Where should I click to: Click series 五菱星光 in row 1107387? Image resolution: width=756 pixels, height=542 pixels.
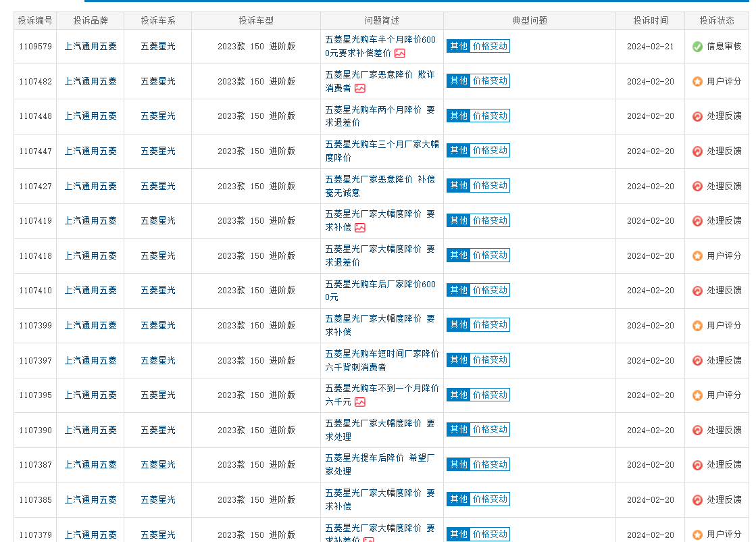158,465
